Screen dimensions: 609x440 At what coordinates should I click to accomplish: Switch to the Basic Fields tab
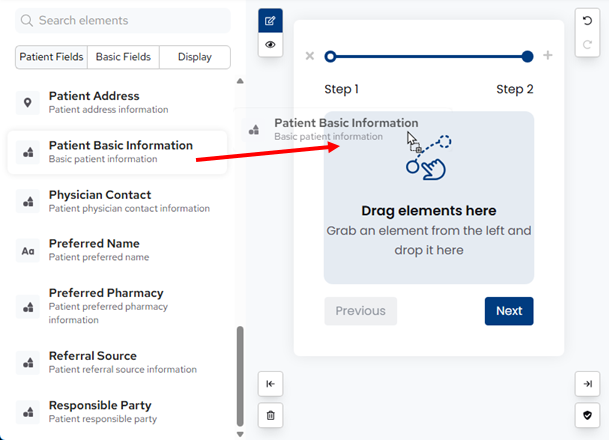coord(123,57)
